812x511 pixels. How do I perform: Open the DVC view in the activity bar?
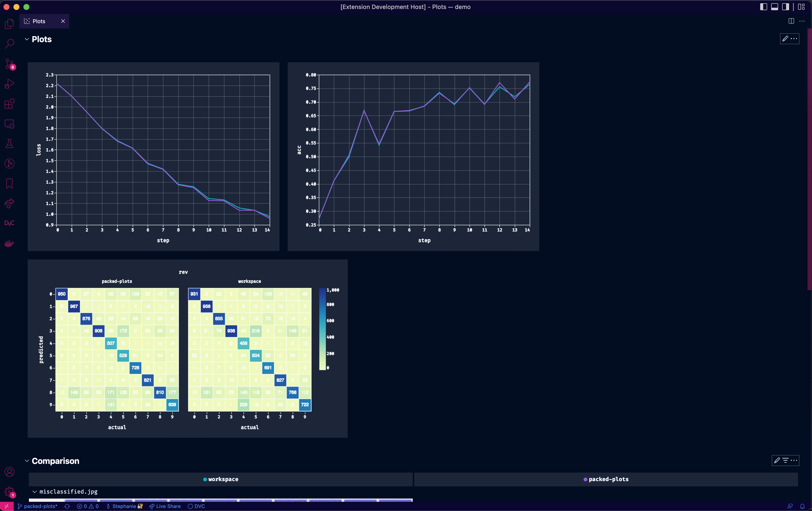click(9, 223)
